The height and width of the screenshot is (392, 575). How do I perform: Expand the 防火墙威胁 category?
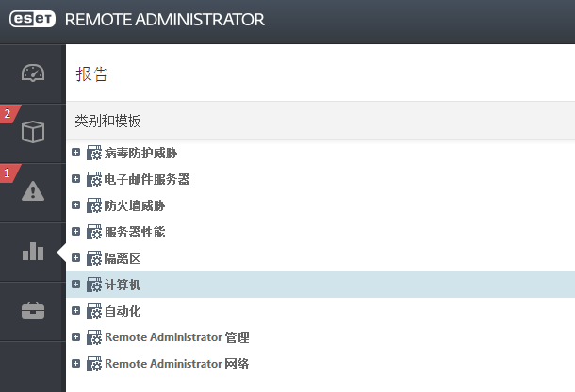point(76,205)
